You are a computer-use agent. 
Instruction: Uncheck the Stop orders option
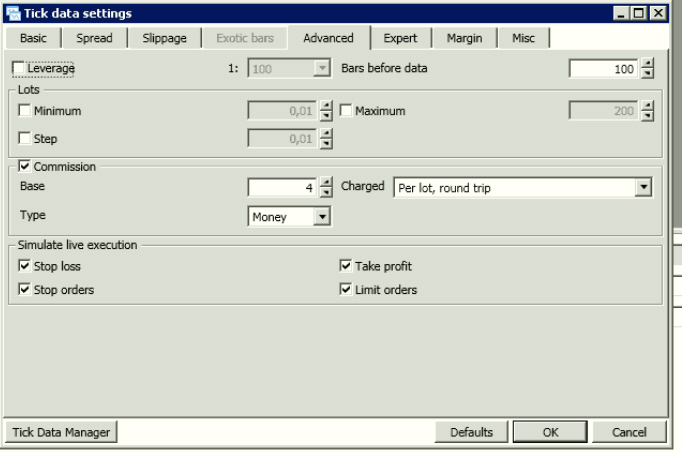click(x=24, y=289)
